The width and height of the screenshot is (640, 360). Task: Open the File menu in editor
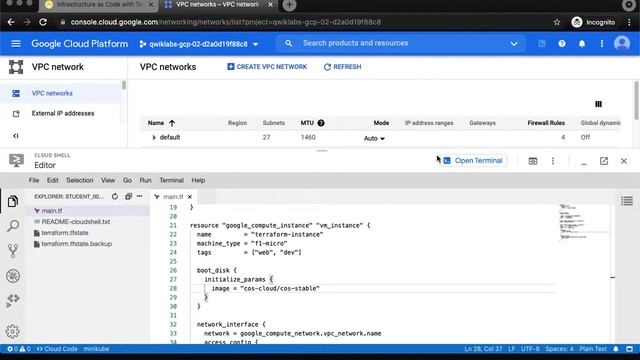coord(34,180)
